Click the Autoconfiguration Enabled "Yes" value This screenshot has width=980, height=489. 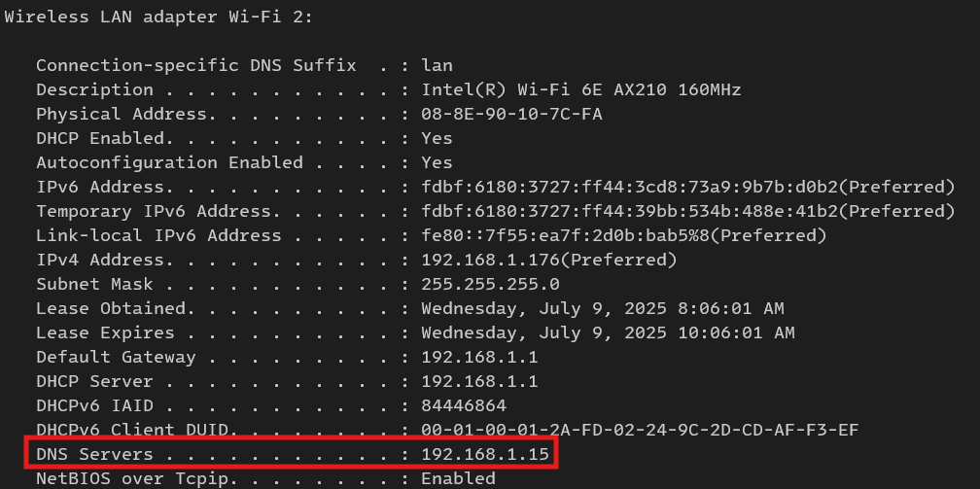pyautogui.click(x=437, y=162)
